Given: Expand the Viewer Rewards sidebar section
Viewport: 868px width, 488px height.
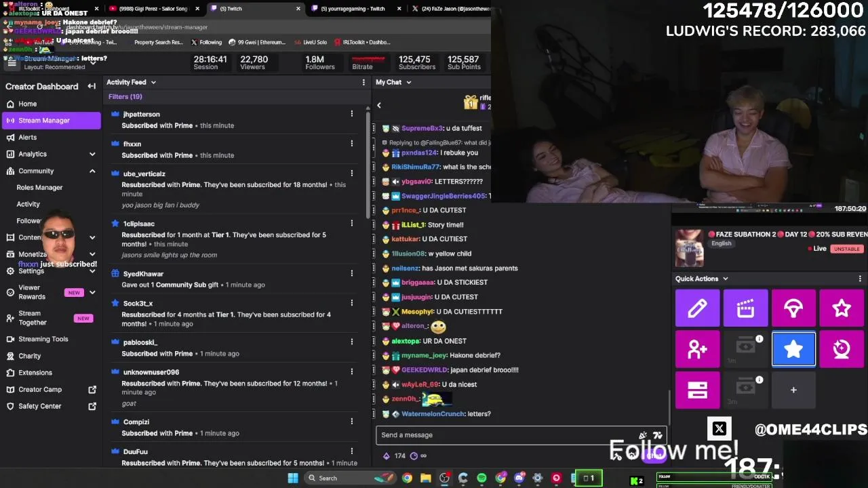Looking at the screenshot, I should [92, 292].
